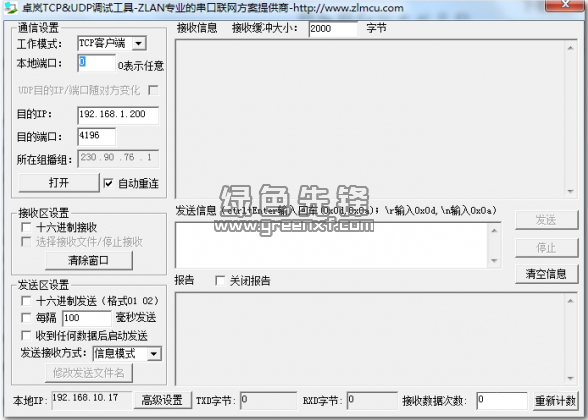Click the 重新计数 button
The width and height of the screenshot is (588, 420).
coord(555,400)
